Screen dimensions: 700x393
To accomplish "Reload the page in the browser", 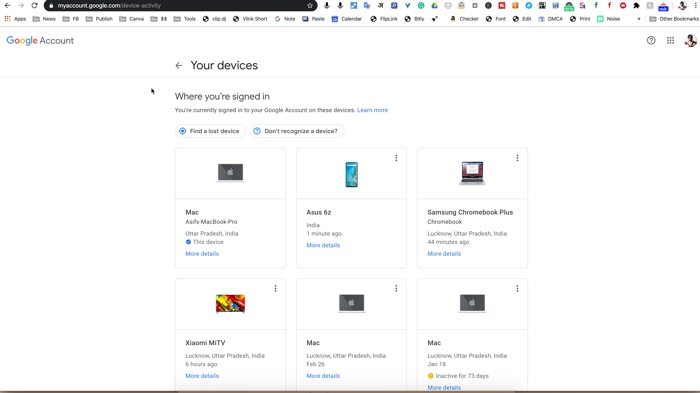I will coord(34,6).
